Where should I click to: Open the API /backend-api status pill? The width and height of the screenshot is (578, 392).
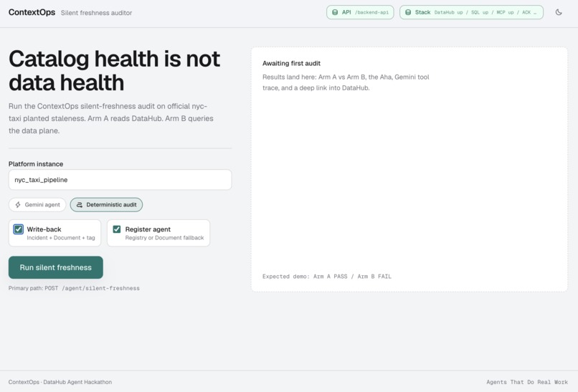(x=360, y=12)
